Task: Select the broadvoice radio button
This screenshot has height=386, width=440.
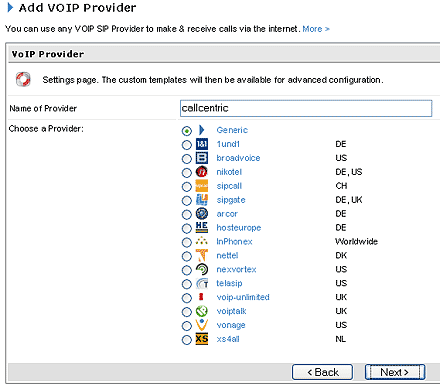Action: [x=187, y=159]
